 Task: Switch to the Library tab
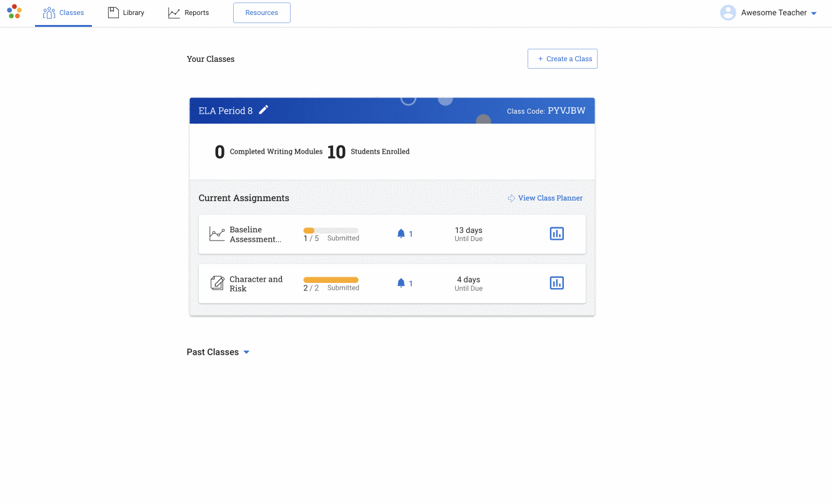pyautogui.click(x=126, y=12)
